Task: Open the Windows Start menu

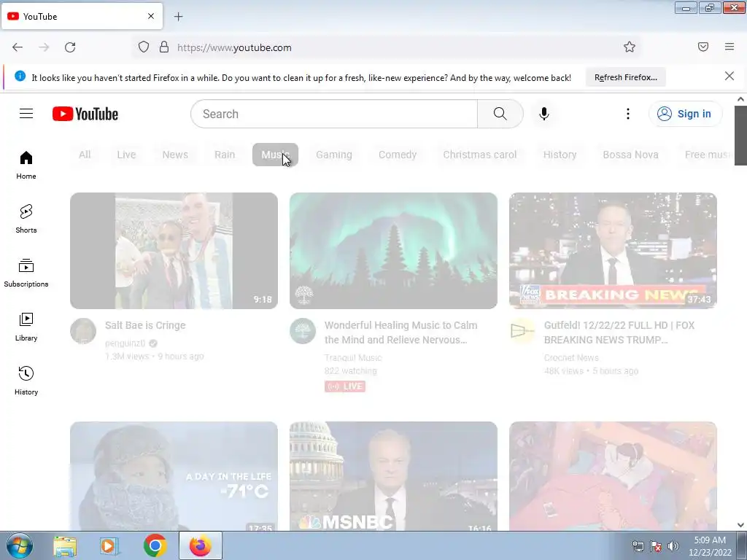Action: point(20,545)
